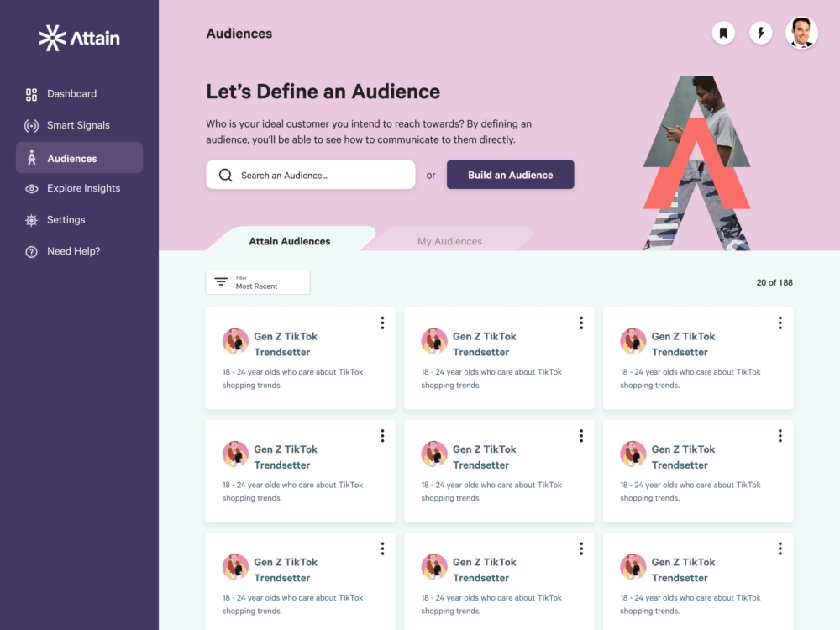
Task: Select the Smart Signals broadcast icon
Action: pyautogui.click(x=32, y=126)
